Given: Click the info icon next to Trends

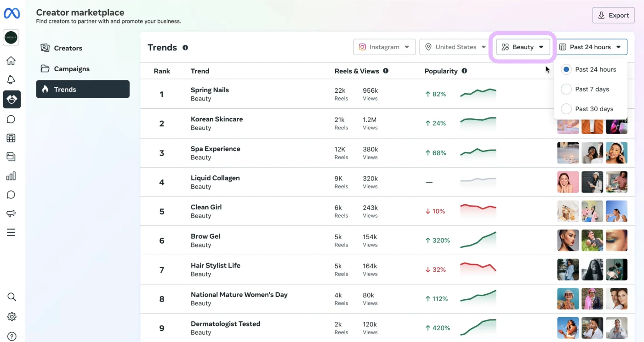Looking at the screenshot, I should (185, 47).
